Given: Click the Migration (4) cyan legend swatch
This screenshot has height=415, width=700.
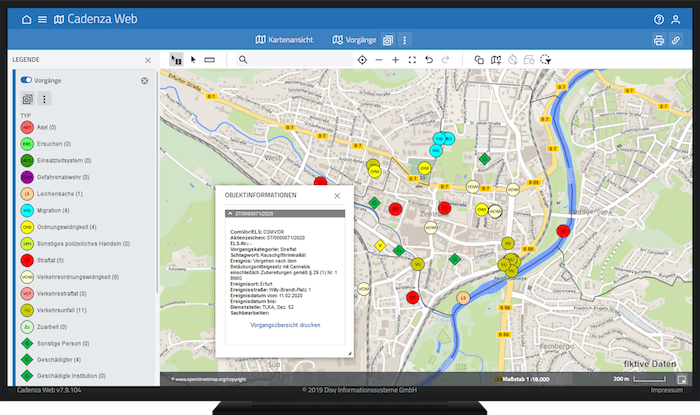Looking at the screenshot, I should click(x=27, y=210).
